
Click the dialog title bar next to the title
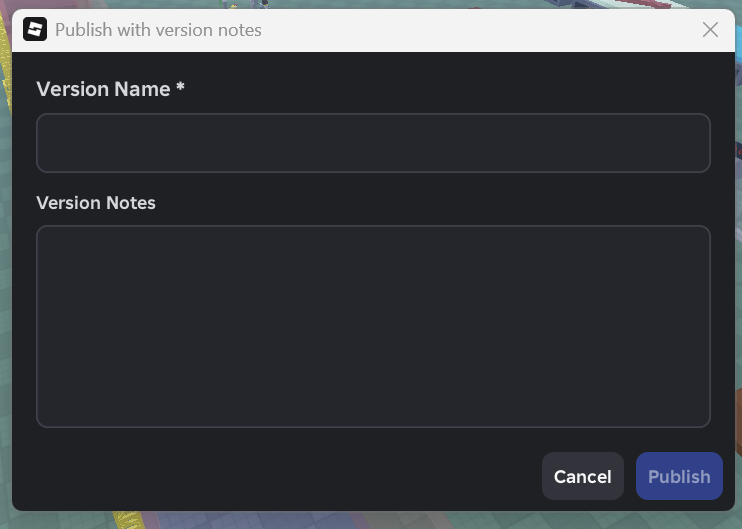pyautogui.click(x=473, y=30)
